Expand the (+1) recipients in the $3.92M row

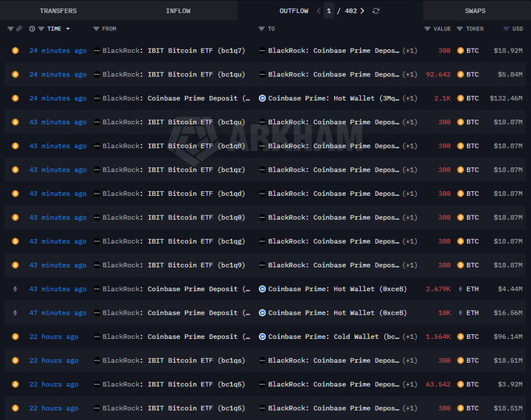click(410, 384)
